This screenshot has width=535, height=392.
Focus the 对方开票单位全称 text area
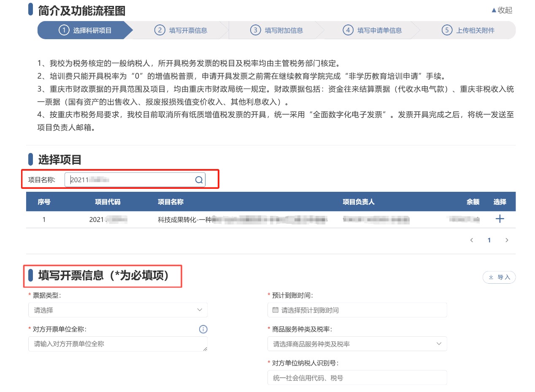pos(118,344)
